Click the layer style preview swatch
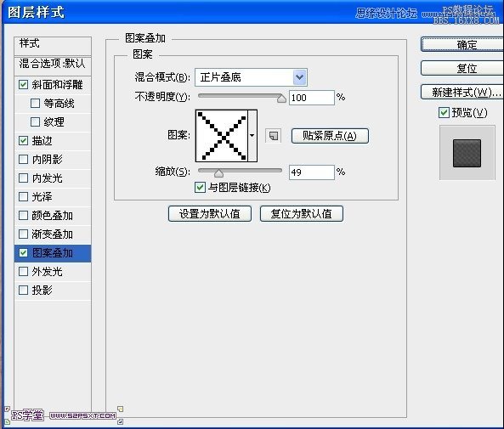This screenshot has width=504, height=429. (467, 153)
